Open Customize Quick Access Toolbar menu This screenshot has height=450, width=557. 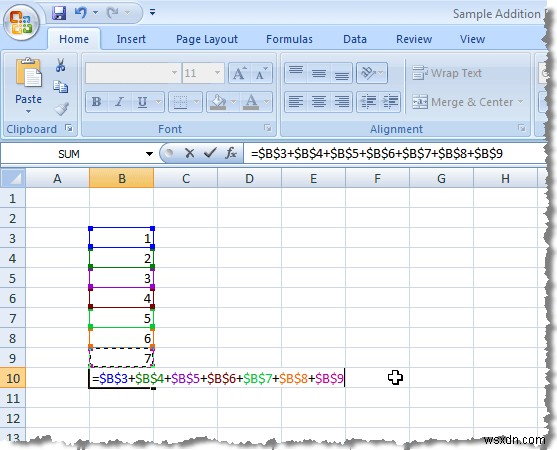click(x=152, y=13)
